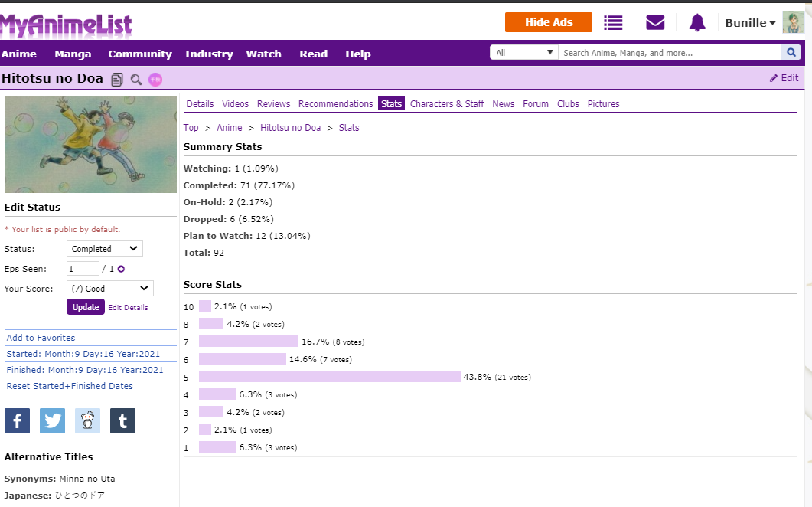Open the Characters & Staff tab

coord(447,104)
